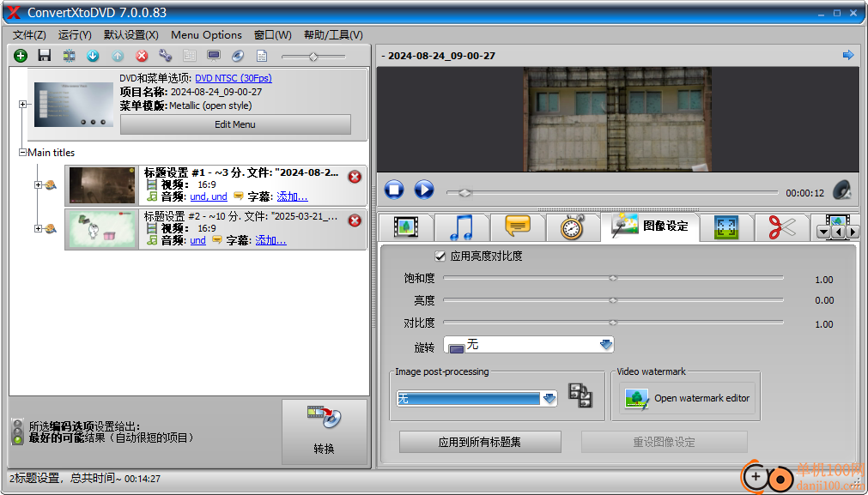The width and height of the screenshot is (868, 495).
Task: Open the 帮助/工具(V) menu
Action: [x=333, y=35]
